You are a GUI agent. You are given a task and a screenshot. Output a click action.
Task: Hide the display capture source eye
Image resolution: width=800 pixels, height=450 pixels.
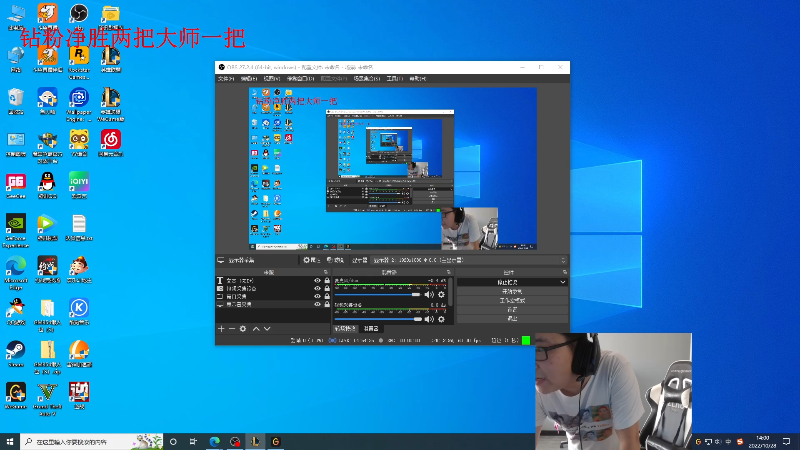point(317,304)
